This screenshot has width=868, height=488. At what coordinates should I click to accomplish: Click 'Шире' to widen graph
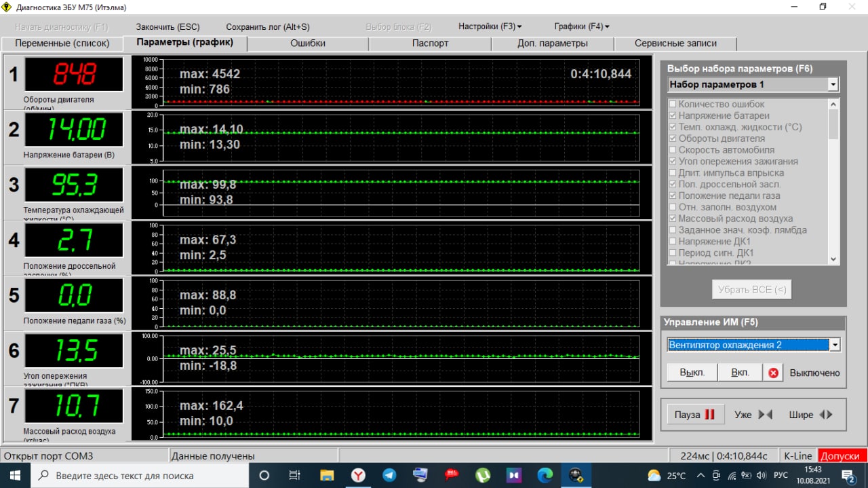tap(810, 415)
